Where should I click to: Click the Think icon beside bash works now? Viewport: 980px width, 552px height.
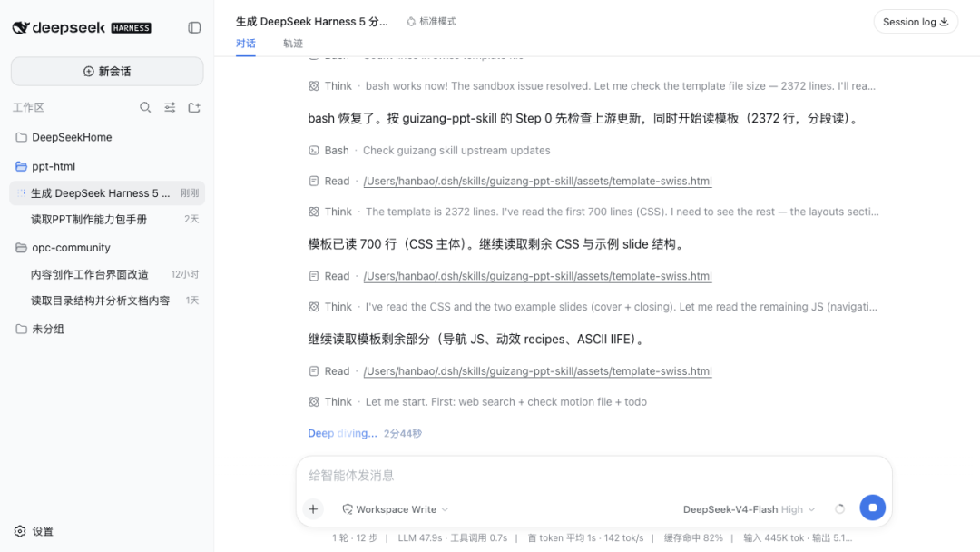point(314,86)
